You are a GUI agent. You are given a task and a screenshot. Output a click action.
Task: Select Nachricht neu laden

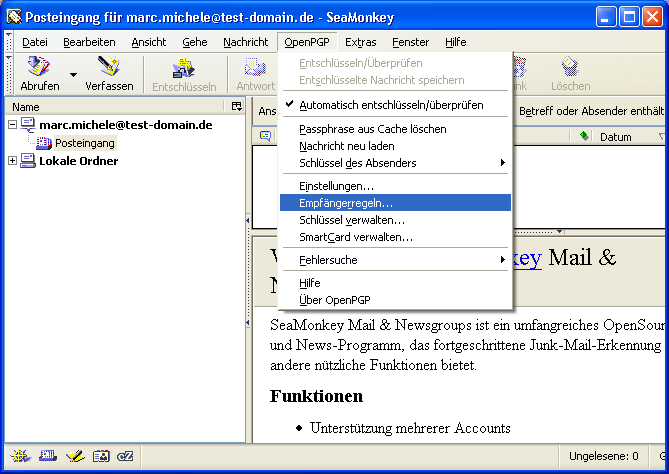click(396, 146)
